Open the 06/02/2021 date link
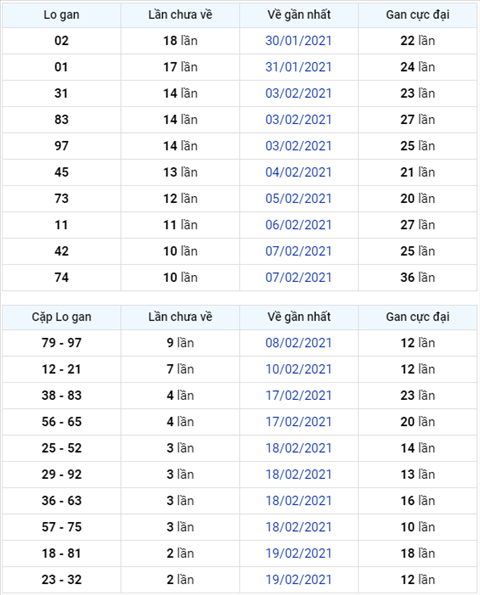Image resolution: width=480 pixels, height=595 pixels. (298, 225)
